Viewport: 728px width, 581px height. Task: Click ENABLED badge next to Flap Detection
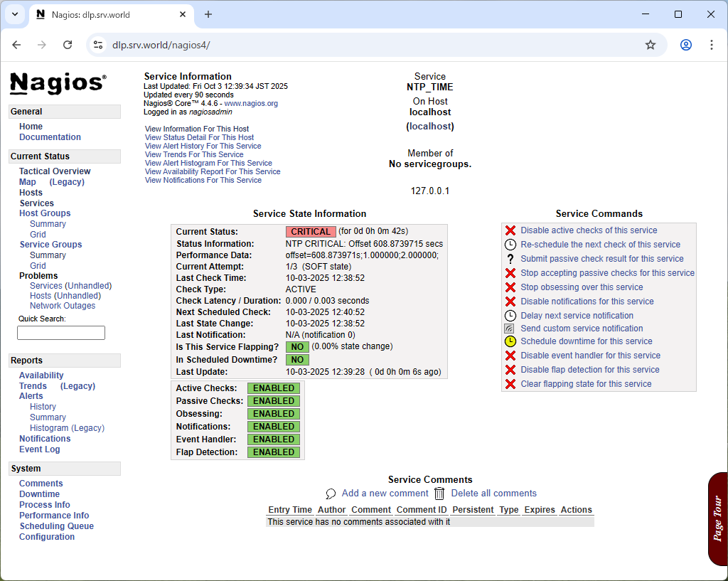274,452
